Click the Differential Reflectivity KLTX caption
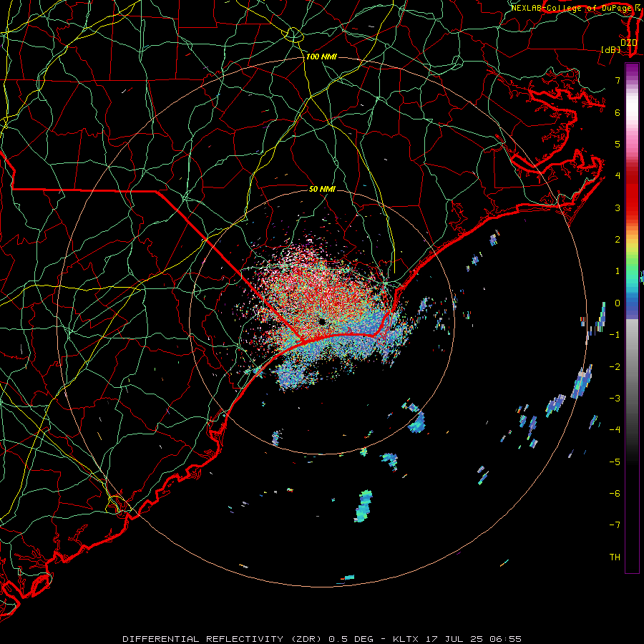This screenshot has height=644, width=644. point(322,639)
